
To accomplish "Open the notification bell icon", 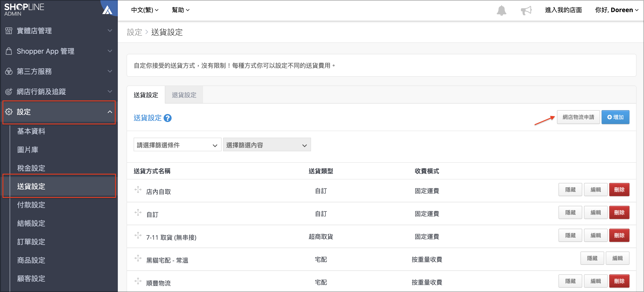I will point(501,10).
